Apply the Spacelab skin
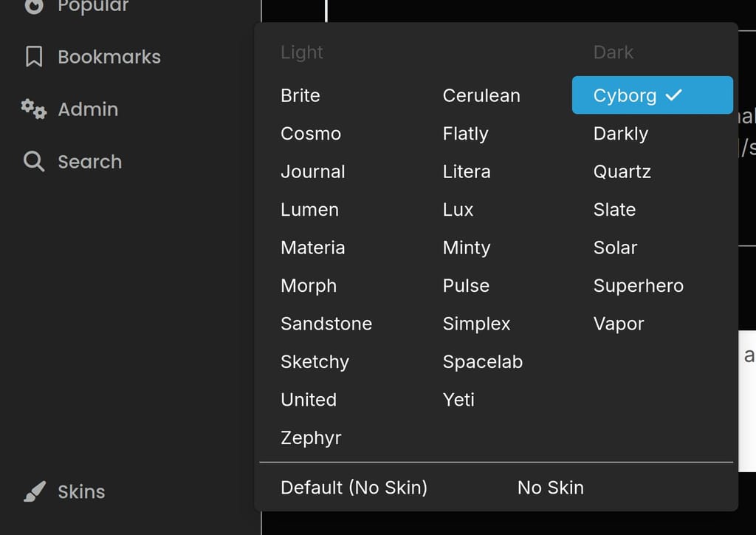Screen dimensions: 756x535 (x=482, y=361)
